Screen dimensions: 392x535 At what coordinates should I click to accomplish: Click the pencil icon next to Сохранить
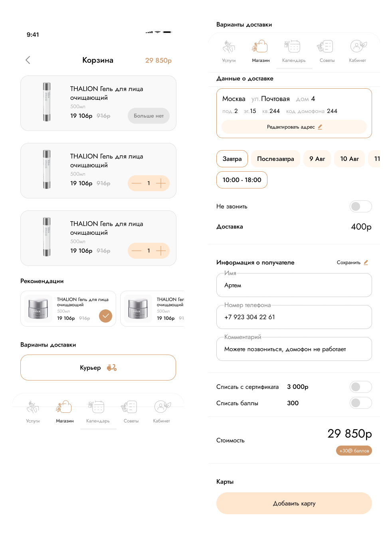(x=366, y=262)
